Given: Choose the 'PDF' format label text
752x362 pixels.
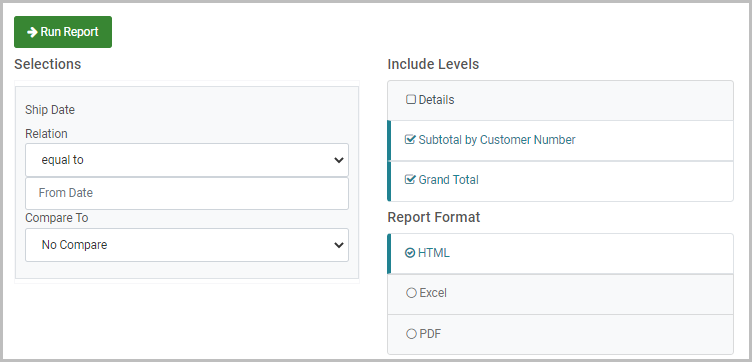Looking at the screenshot, I should click(430, 334).
